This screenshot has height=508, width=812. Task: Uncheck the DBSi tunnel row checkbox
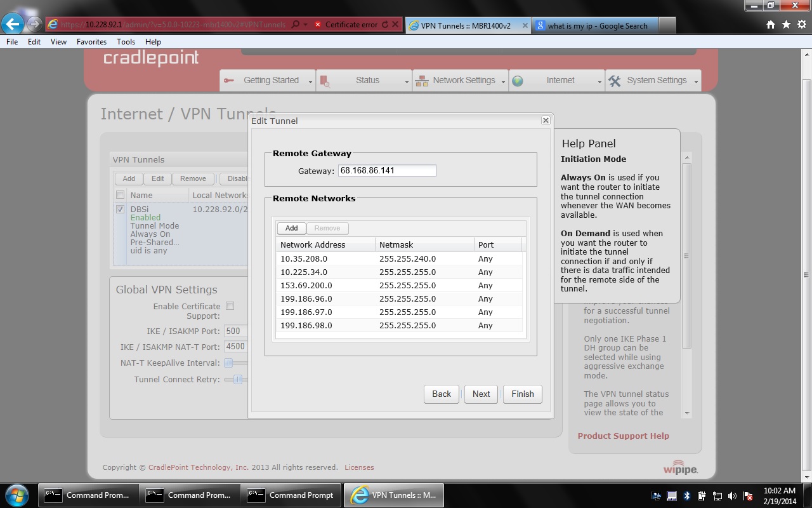point(120,209)
